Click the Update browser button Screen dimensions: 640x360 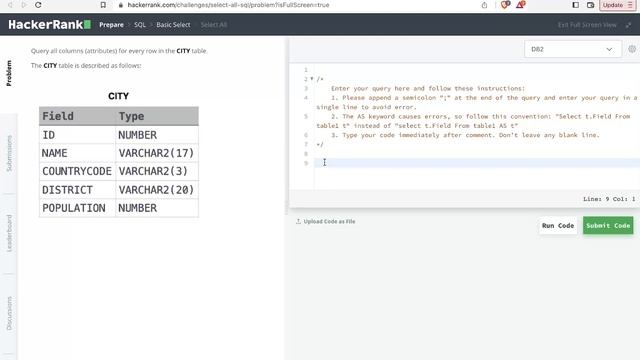coord(617,5)
